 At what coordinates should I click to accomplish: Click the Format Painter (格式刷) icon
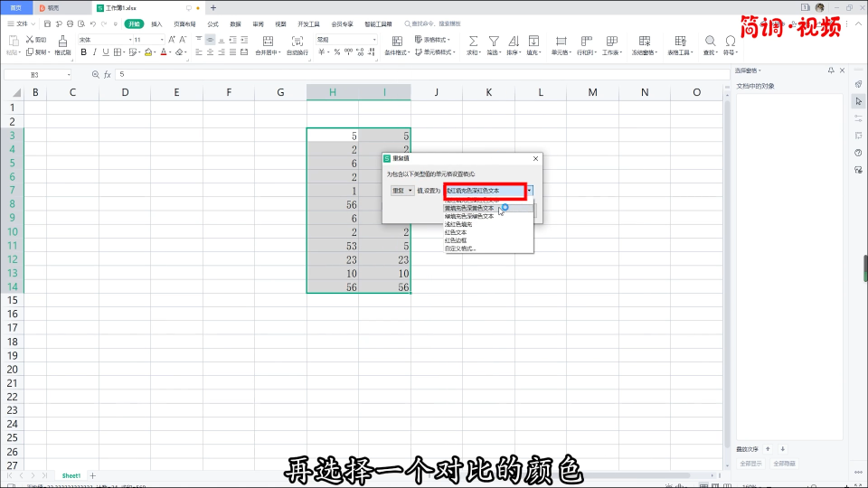[62, 42]
